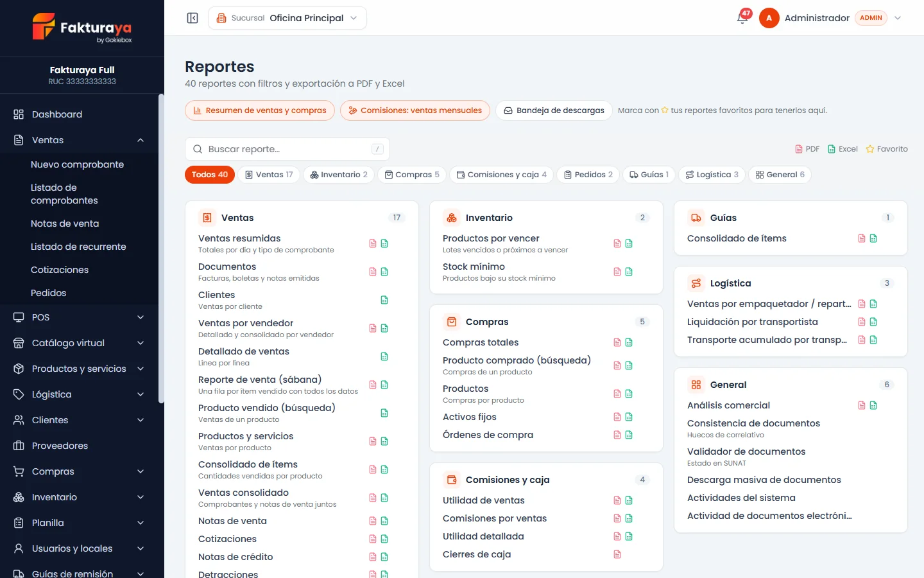The width and height of the screenshot is (924, 578).
Task: Open the notifications bell
Action: click(x=742, y=18)
